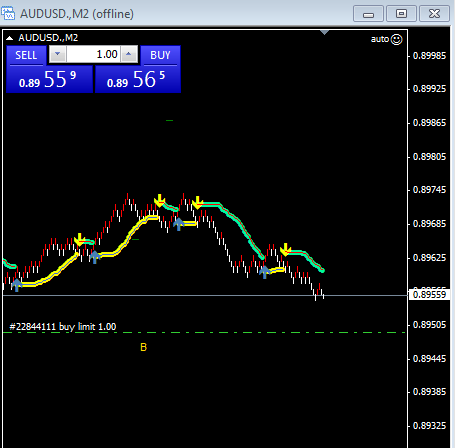Click the SELL button
The image size is (455, 448).
click(26, 55)
